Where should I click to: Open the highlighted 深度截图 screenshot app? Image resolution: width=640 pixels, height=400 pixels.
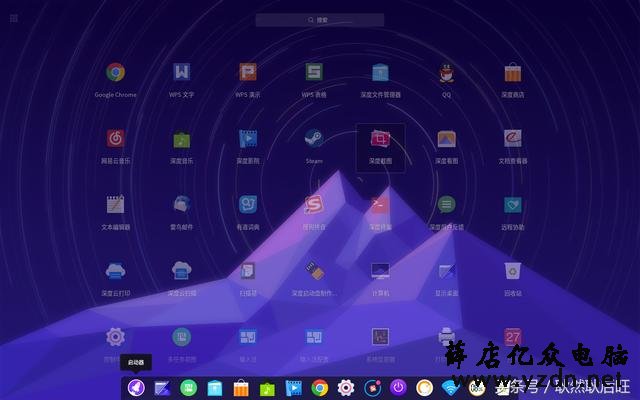[x=380, y=139]
